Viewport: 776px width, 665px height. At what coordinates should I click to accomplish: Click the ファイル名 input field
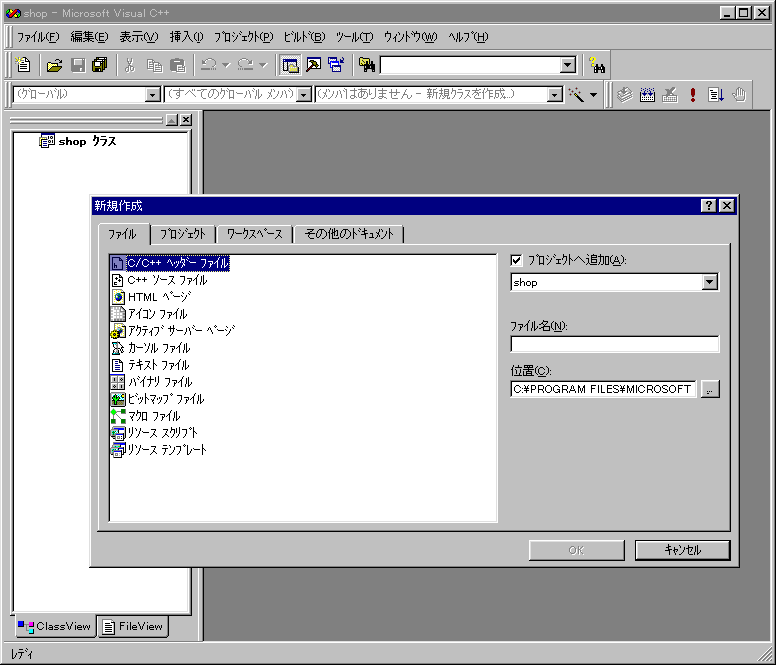pos(615,344)
